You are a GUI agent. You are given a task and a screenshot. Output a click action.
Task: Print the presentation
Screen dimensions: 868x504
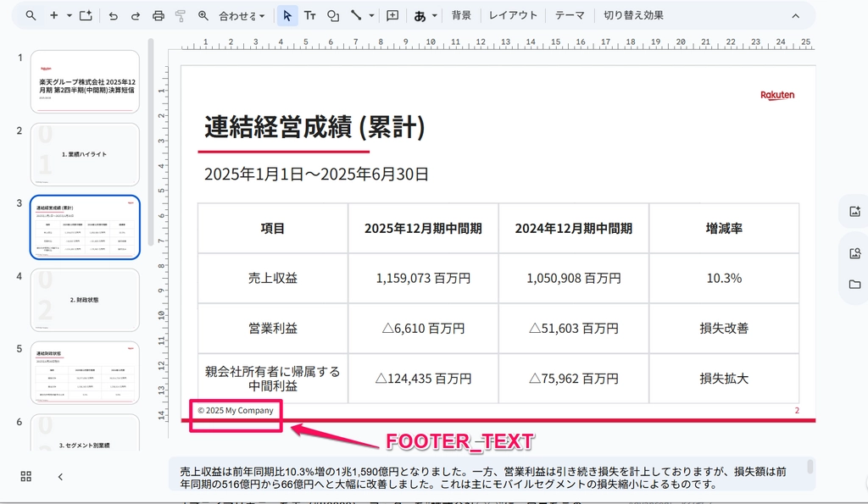tap(159, 15)
